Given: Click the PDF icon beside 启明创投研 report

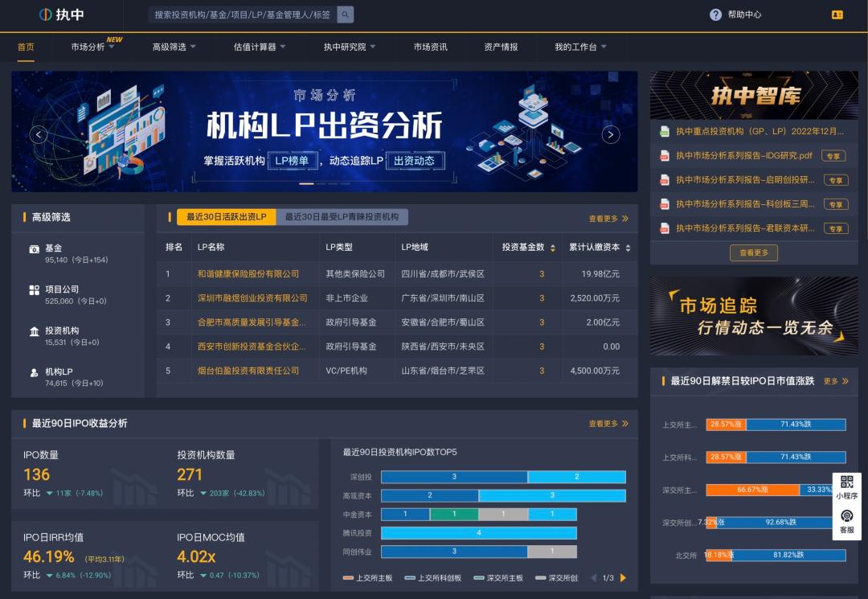Looking at the screenshot, I should coord(665,180).
